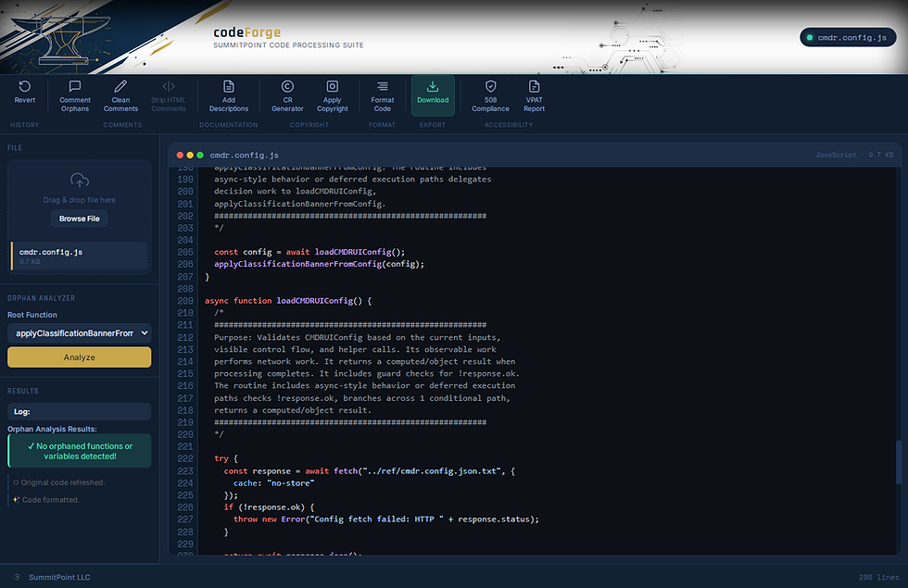Image resolution: width=908 pixels, height=588 pixels.
Task: Click the red window dot in editor header
Action: [x=180, y=156]
